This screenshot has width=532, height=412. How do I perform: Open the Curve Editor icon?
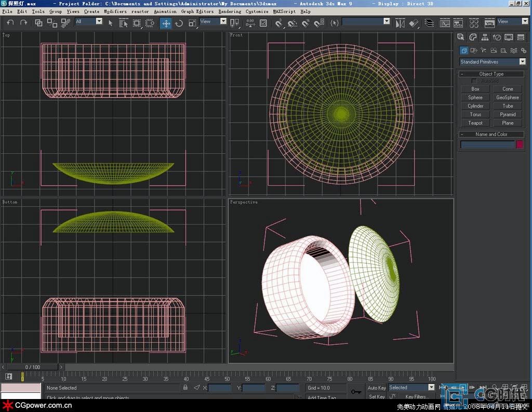tap(445, 23)
